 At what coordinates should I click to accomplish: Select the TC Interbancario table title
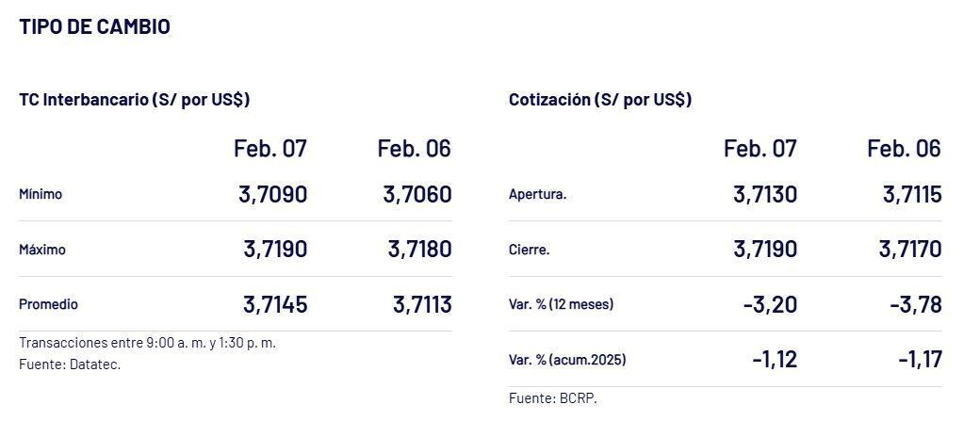click(134, 100)
